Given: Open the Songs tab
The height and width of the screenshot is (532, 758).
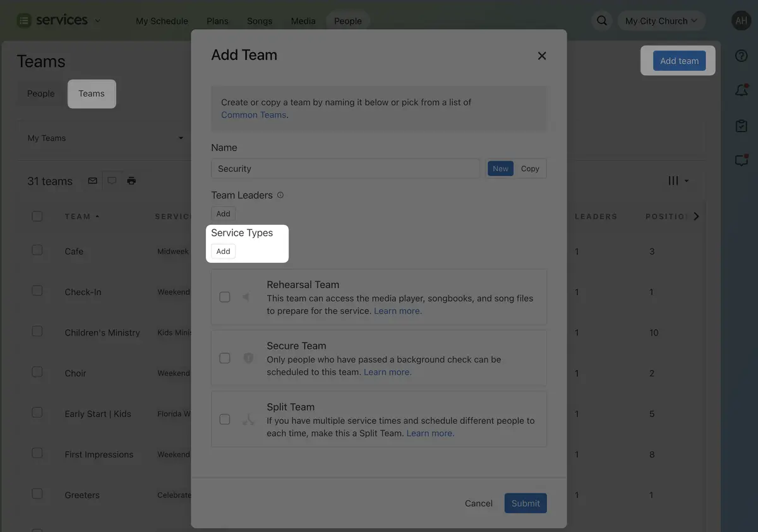Looking at the screenshot, I should (260, 21).
